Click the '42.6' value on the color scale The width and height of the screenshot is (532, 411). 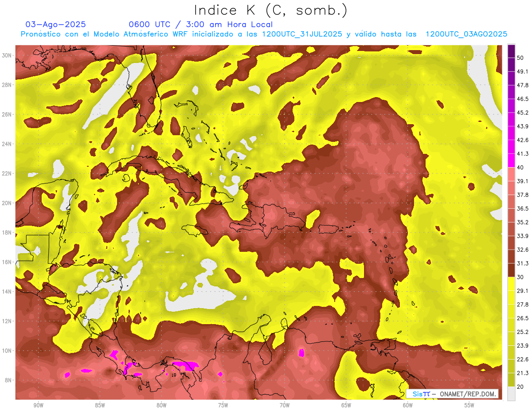pos(522,140)
